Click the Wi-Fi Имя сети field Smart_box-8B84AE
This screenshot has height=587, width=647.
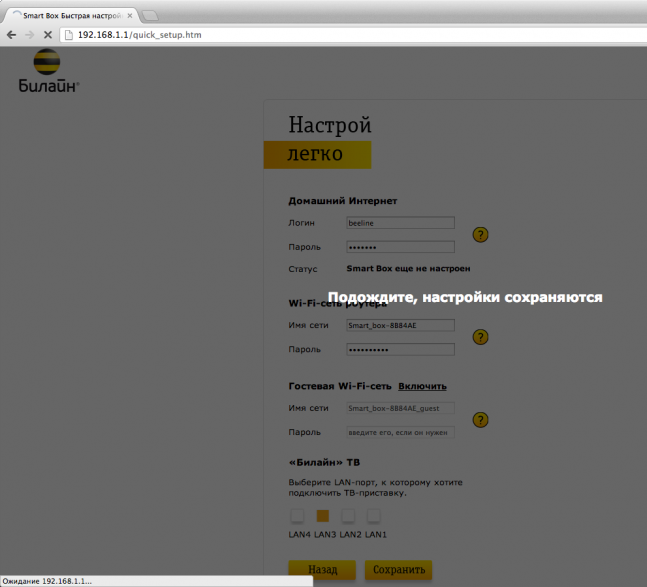tap(400, 325)
